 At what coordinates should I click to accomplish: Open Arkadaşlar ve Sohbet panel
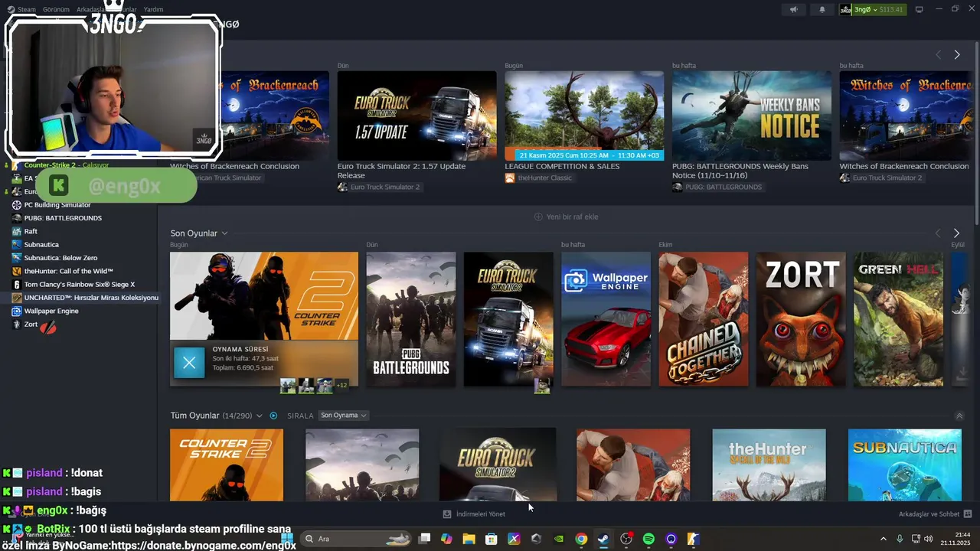[935, 514]
